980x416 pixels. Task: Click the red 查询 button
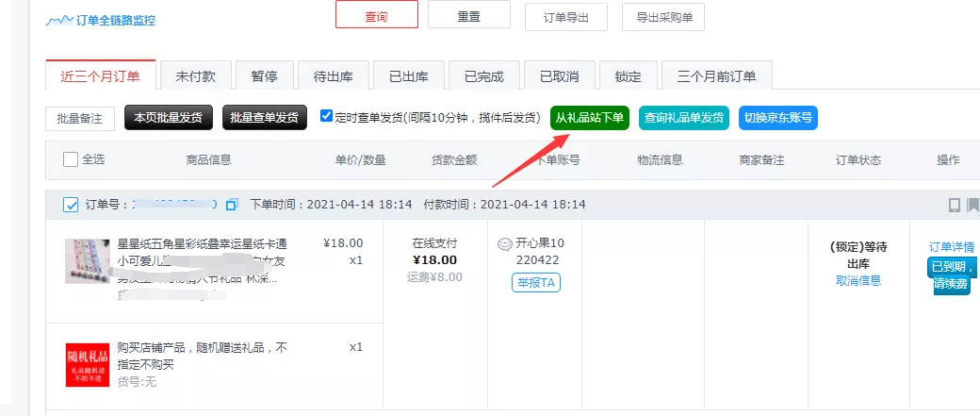point(377,14)
